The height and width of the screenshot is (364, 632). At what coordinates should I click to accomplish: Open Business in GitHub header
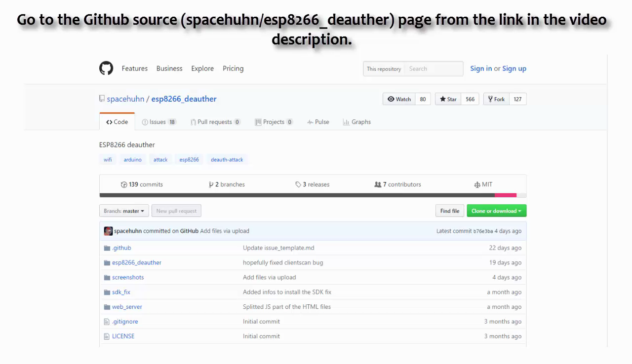point(169,69)
